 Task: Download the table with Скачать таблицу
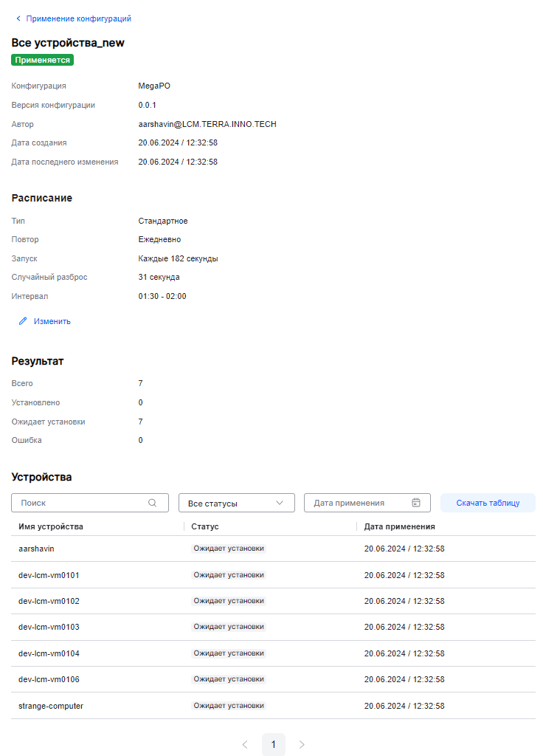pos(488,503)
